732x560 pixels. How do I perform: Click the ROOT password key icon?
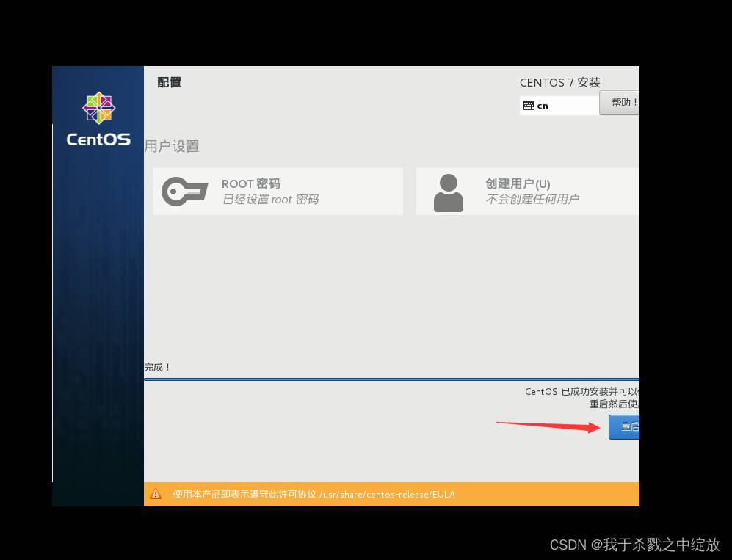(x=184, y=192)
